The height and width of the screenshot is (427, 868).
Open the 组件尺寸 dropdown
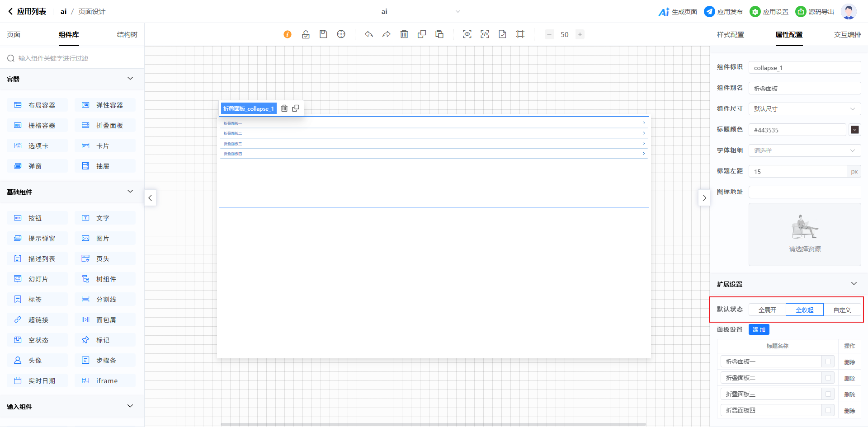pos(804,109)
